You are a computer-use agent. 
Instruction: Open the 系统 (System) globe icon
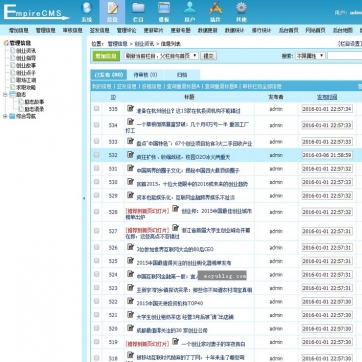click(87, 8)
